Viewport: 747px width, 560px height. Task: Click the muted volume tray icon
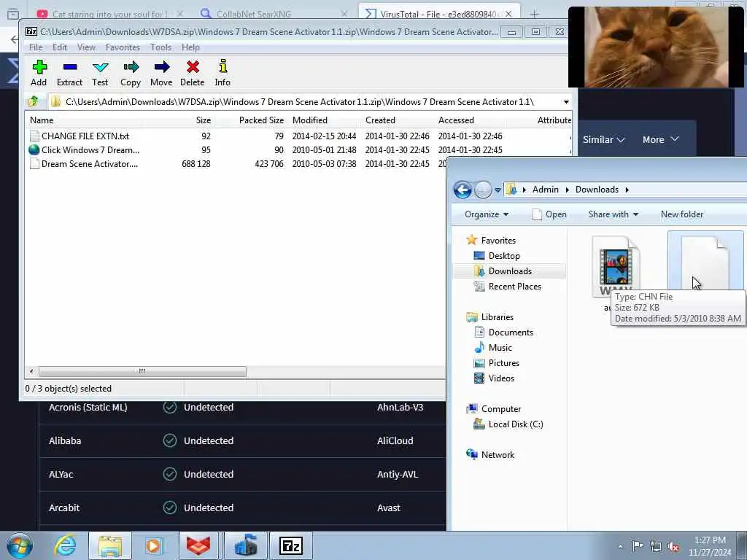pos(673,546)
